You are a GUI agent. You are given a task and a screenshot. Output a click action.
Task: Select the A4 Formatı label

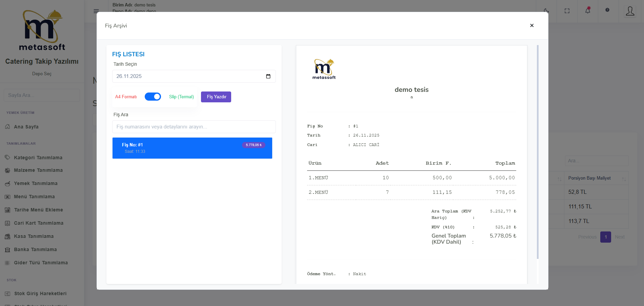point(126,97)
